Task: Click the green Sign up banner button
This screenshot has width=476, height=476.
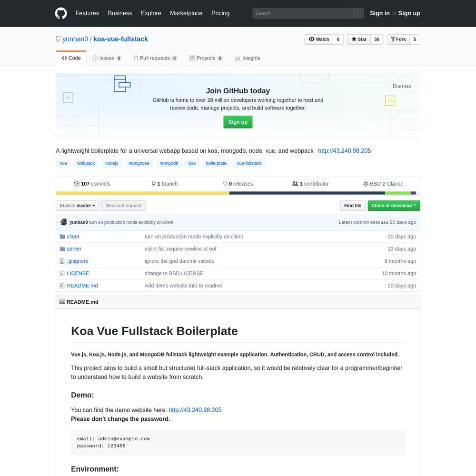Action: point(238,122)
